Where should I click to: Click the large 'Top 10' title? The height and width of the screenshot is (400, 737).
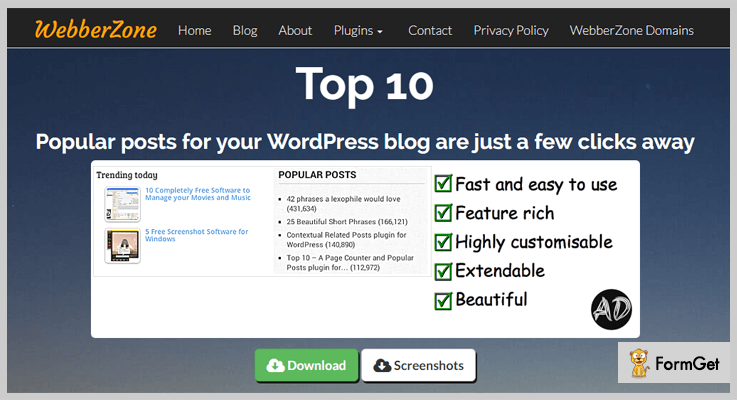tap(364, 85)
